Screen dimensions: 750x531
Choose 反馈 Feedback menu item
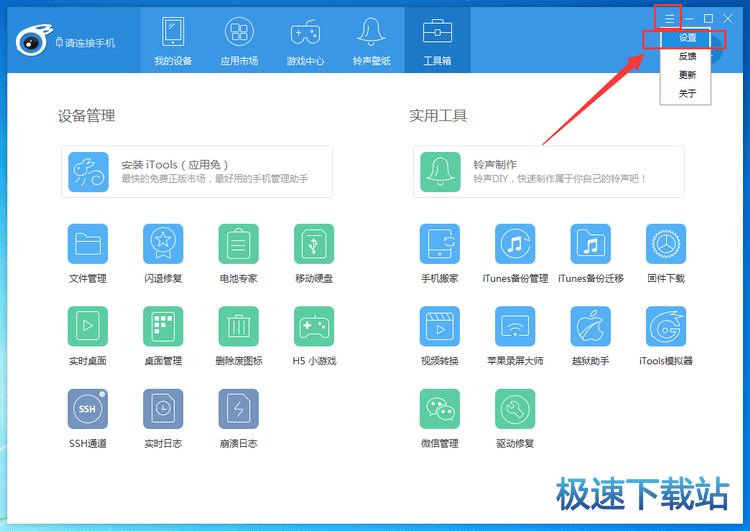686,56
